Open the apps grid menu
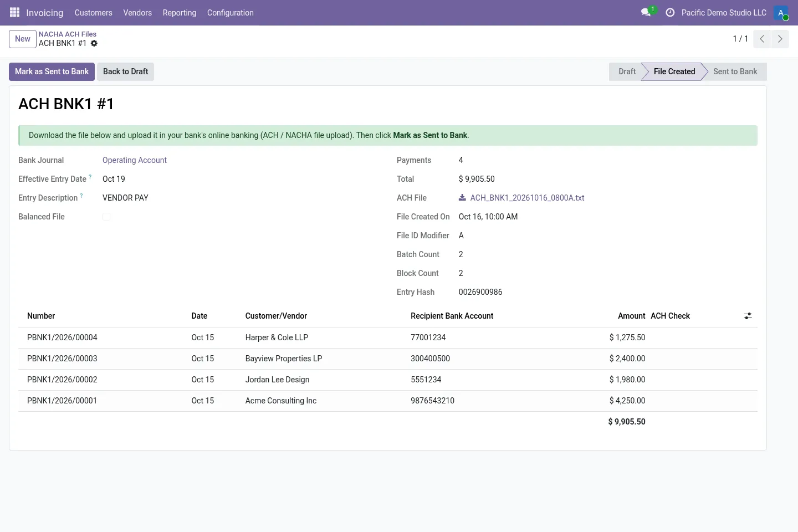The width and height of the screenshot is (798, 532). (14, 12)
